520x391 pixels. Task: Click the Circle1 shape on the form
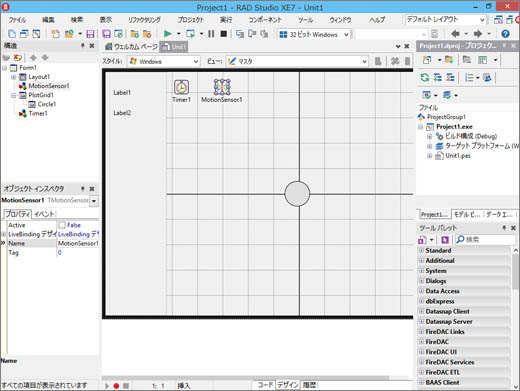coord(297,194)
